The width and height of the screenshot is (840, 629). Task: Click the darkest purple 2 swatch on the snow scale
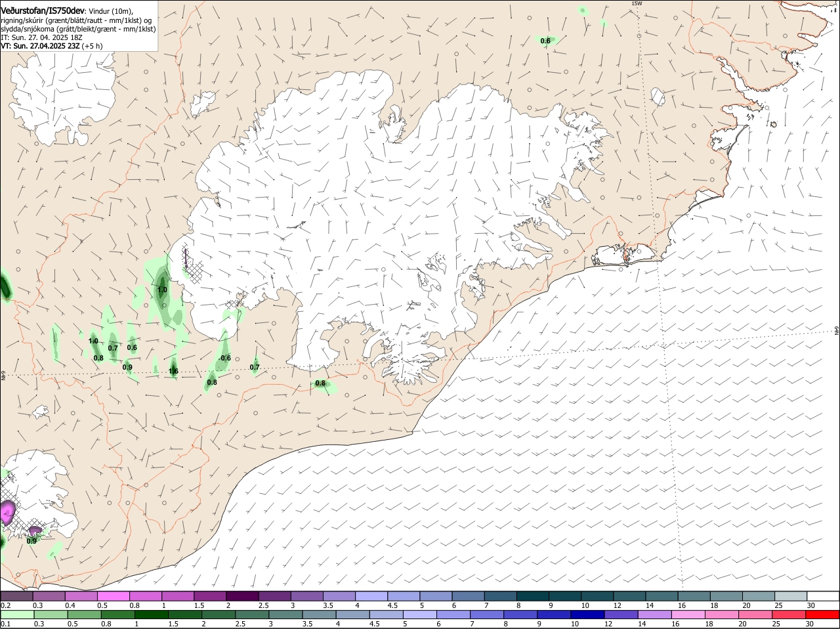coord(242,596)
